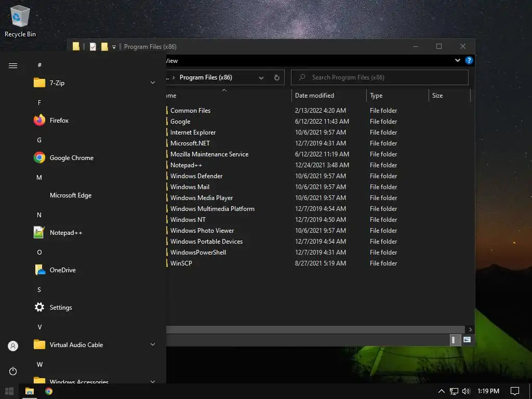Click the Power icon in Start menu
The width and height of the screenshot is (532, 399).
[13, 371]
